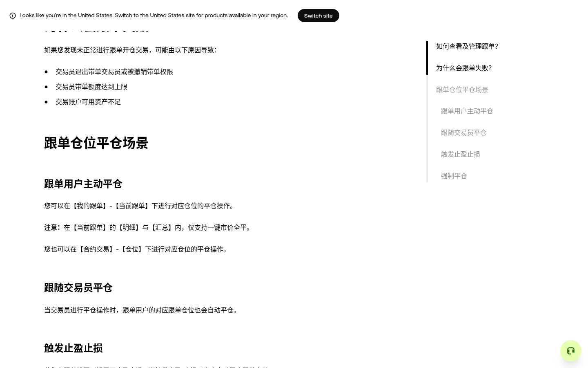Jump to 如何查看及管理跟单? section
This screenshot has height=368, width=588.
[x=467, y=46]
